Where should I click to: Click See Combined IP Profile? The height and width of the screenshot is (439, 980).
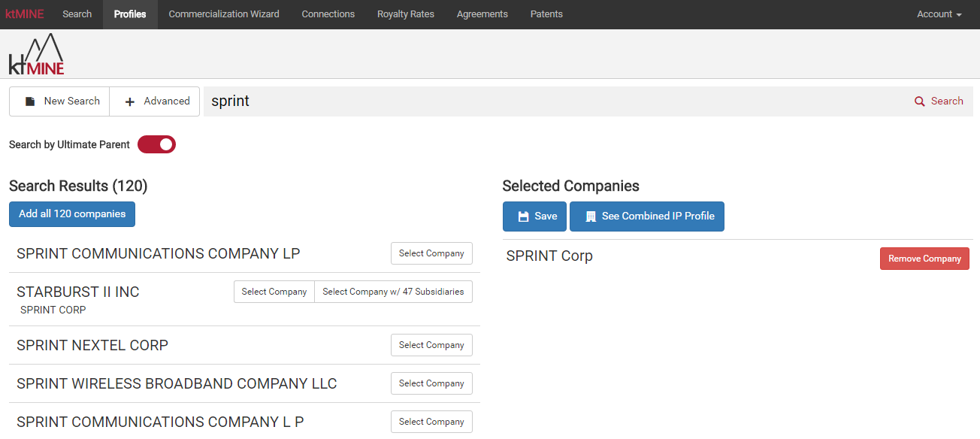pyautogui.click(x=647, y=216)
